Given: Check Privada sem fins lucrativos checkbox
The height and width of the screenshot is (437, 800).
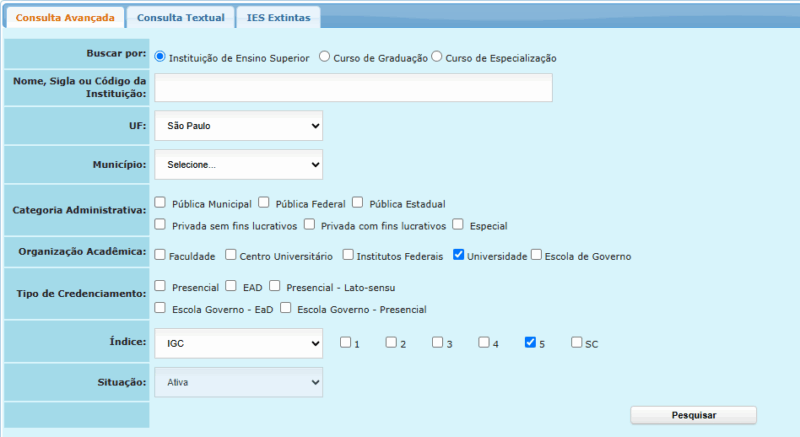Looking at the screenshot, I should [160, 224].
